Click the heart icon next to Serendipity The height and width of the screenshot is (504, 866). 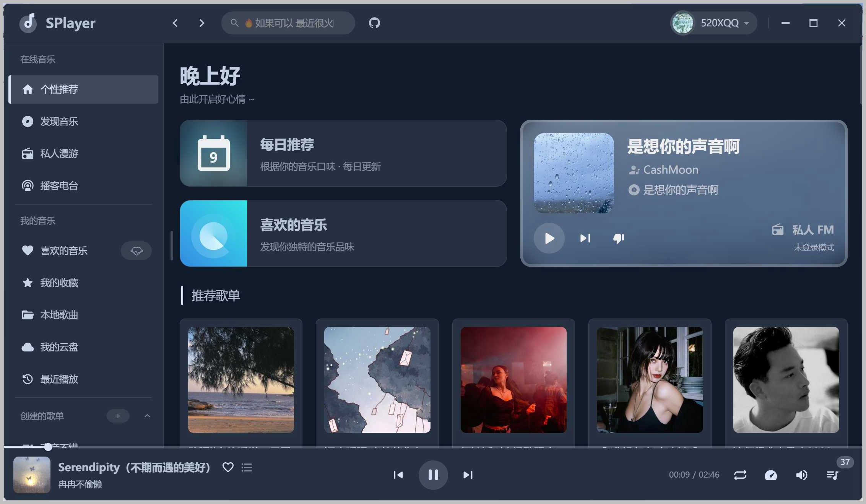tap(227, 467)
